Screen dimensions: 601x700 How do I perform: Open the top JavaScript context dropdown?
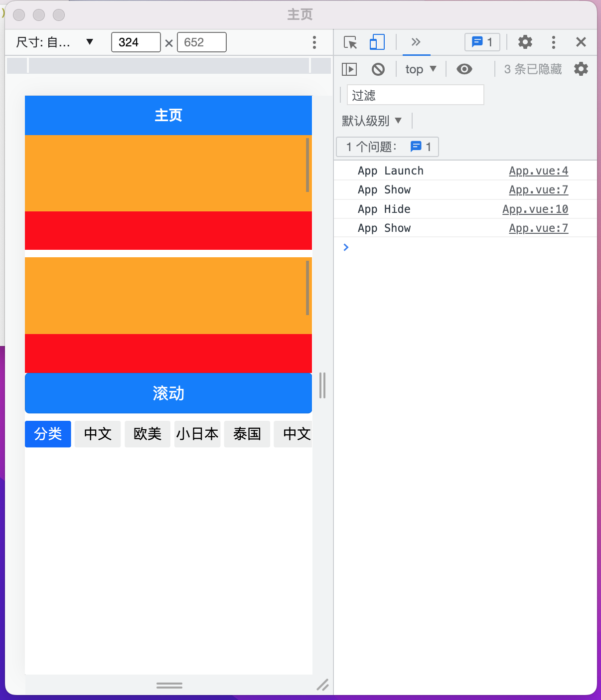point(421,69)
